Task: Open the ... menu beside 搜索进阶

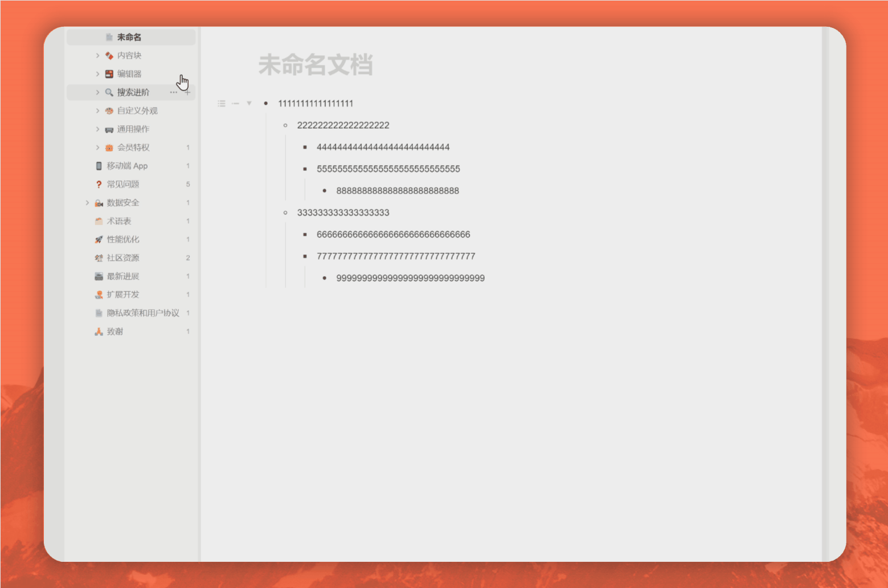Action: [174, 92]
